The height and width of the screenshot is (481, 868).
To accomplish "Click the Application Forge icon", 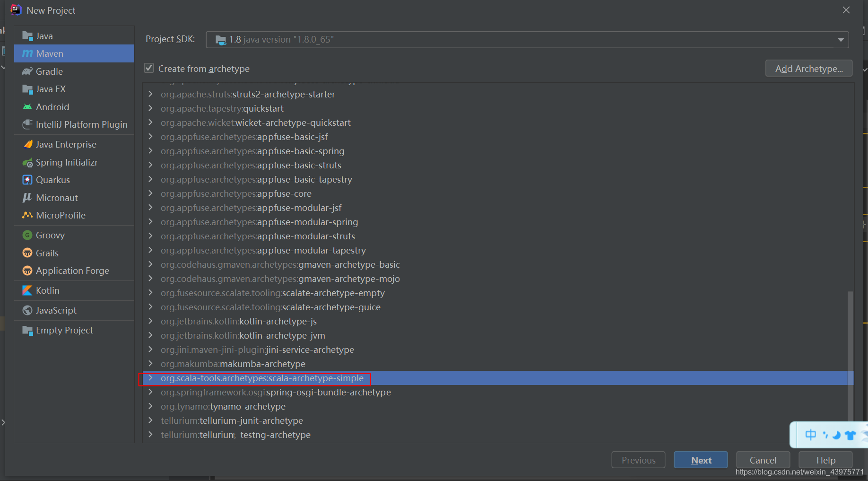I will pyautogui.click(x=27, y=271).
